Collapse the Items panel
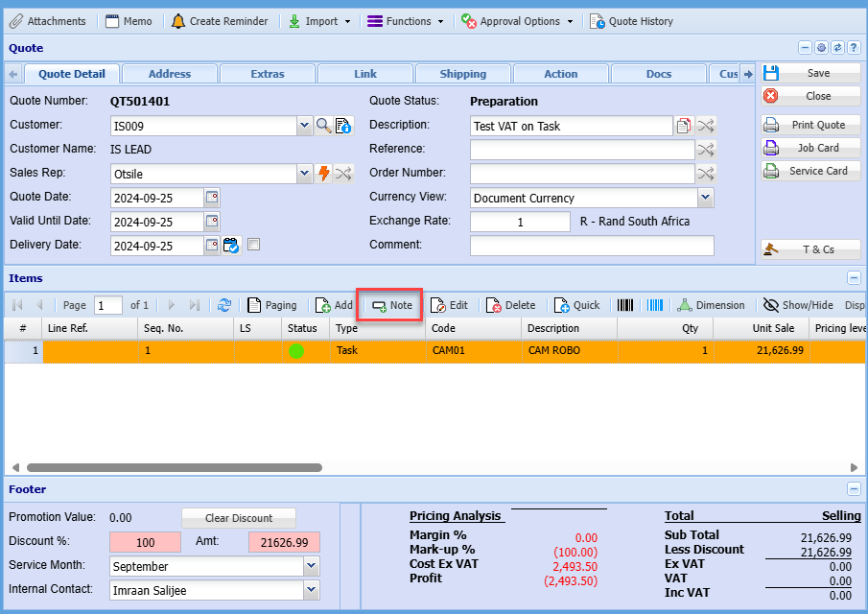Screen dimensions: 868x614 [854, 278]
